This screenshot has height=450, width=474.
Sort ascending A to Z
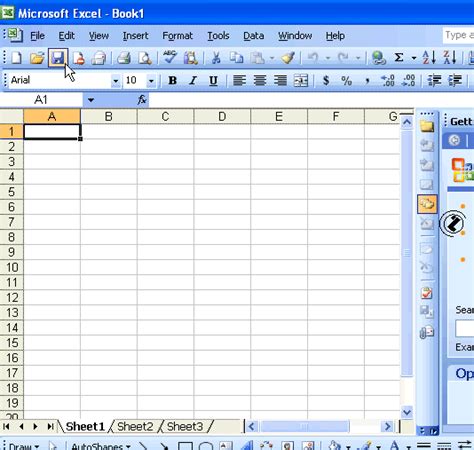(429, 58)
